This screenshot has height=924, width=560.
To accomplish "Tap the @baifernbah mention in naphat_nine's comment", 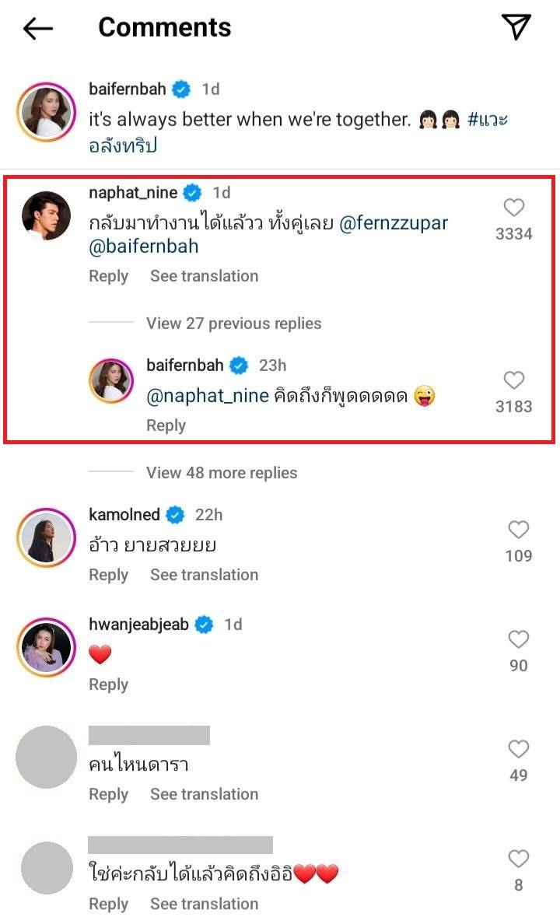I will [x=143, y=247].
